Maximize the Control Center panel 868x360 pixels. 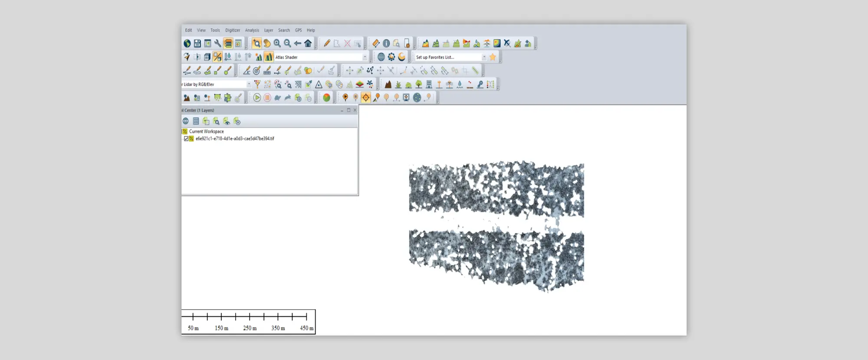click(349, 110)
